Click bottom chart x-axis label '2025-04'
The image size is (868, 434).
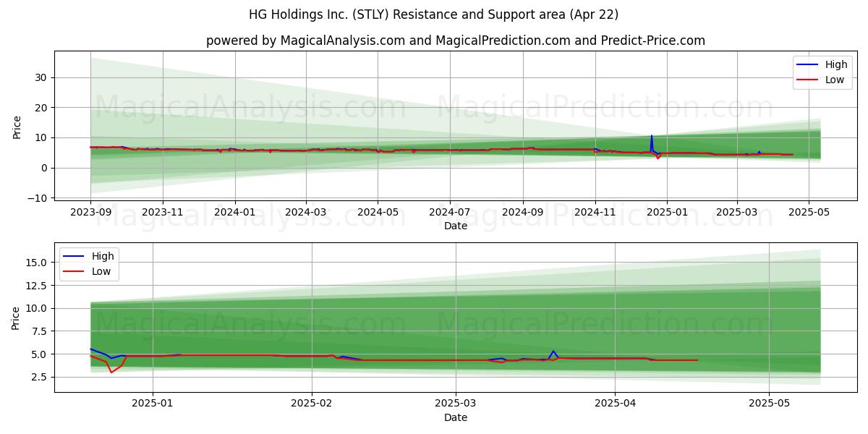(615, 405)
